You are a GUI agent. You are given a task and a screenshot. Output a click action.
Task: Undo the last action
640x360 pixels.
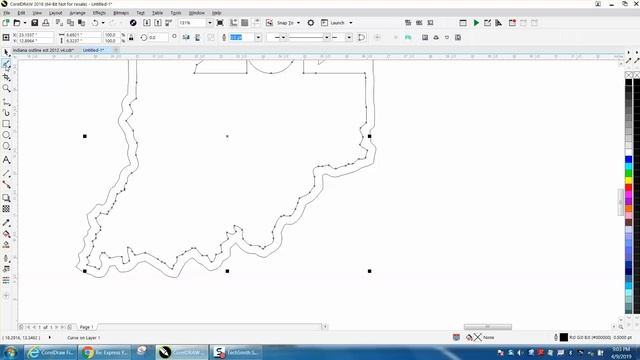[x=95, y=23]
